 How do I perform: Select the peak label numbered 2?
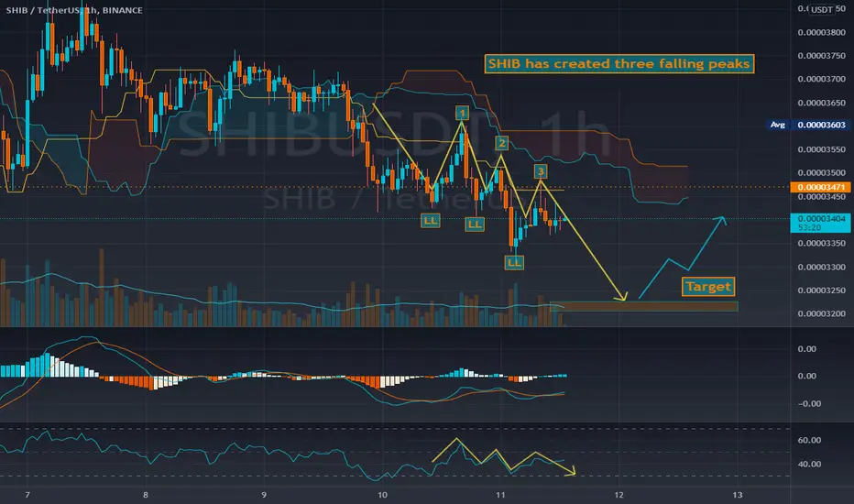(501, 143)
